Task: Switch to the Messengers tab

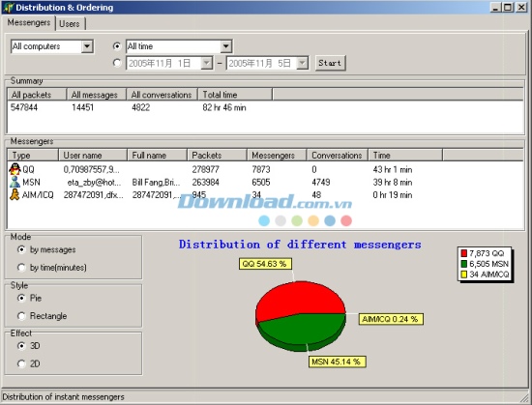Action: (x=29, y=22)
